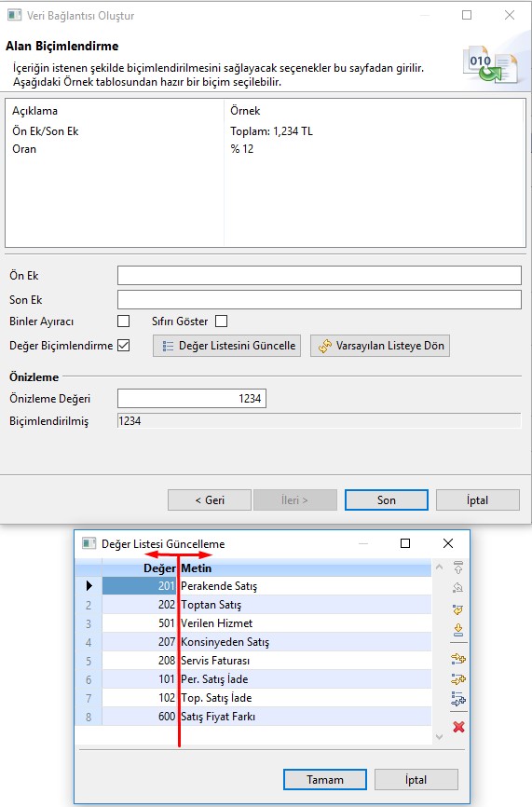Click Varsayılan Listeye Dön button
532x807 pixels.
380,346
